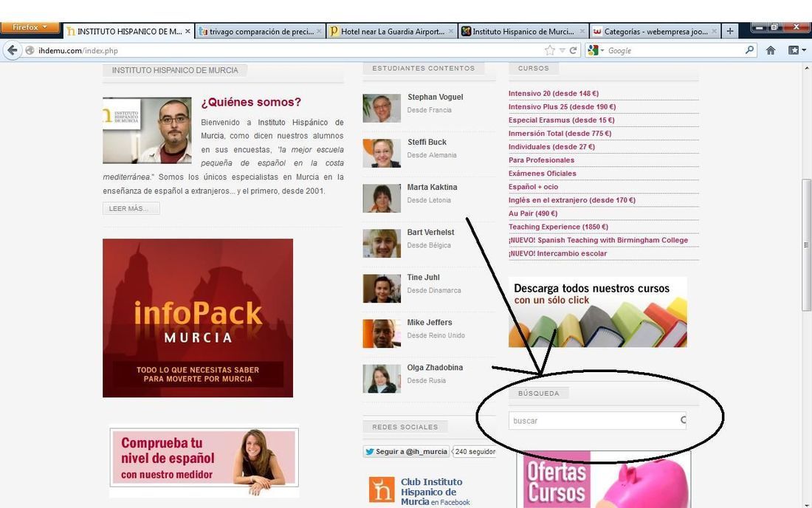
Task: Open ¡NUEVO! Intercambio escolar link
Action: click(x=557, y=254)
